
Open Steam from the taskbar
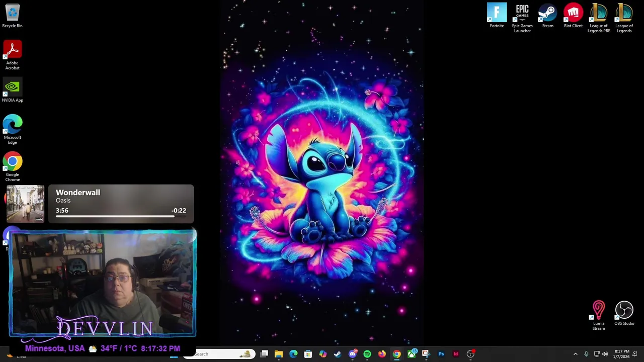(x=338, y=354)
